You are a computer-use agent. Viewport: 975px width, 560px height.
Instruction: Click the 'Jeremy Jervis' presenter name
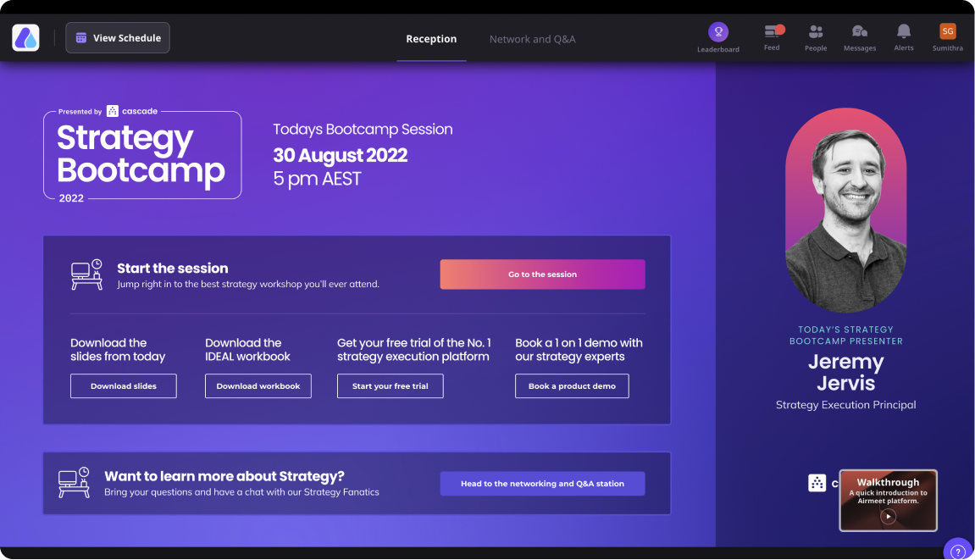(x=845, y=372)
